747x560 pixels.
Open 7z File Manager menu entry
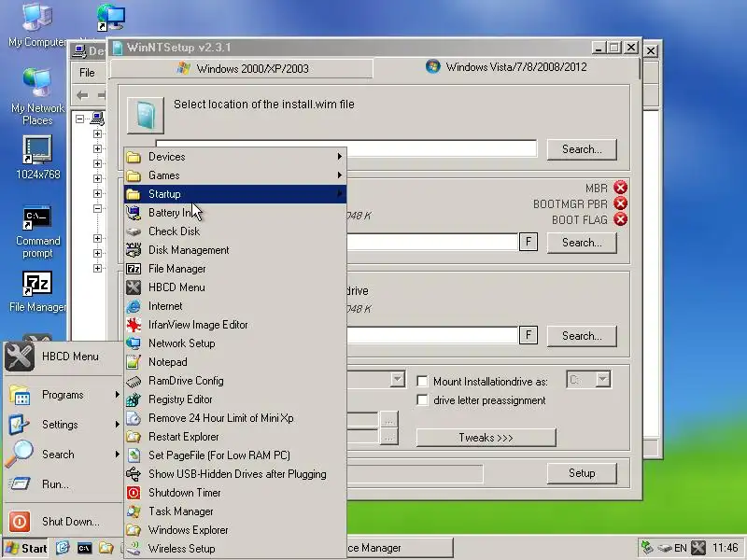click(x=235, y=269)
